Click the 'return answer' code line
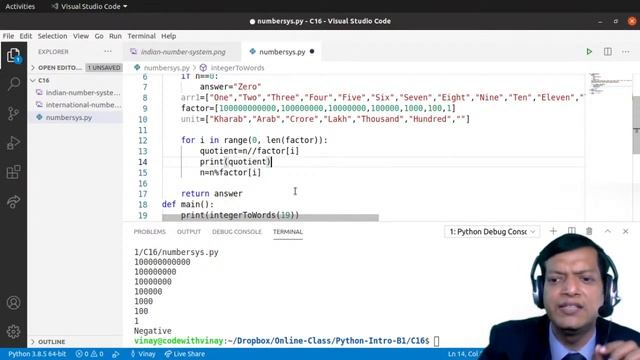Image resolution: width=640 pixels, height=360 pixels. 211,193
